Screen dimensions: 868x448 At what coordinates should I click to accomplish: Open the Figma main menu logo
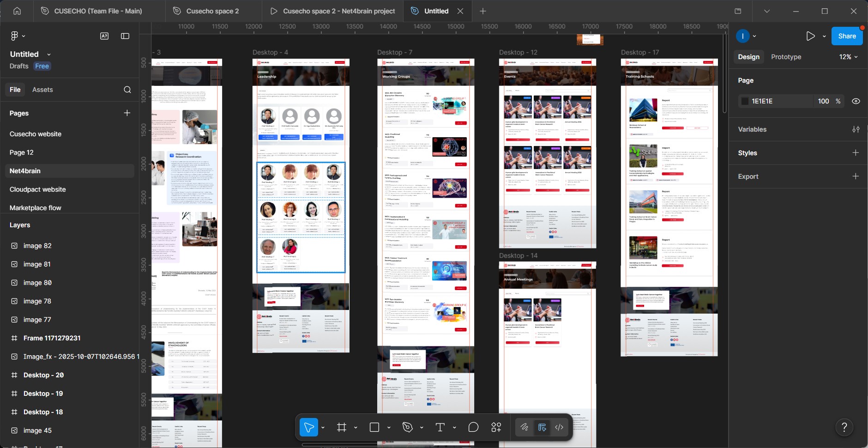coord(15,36)
